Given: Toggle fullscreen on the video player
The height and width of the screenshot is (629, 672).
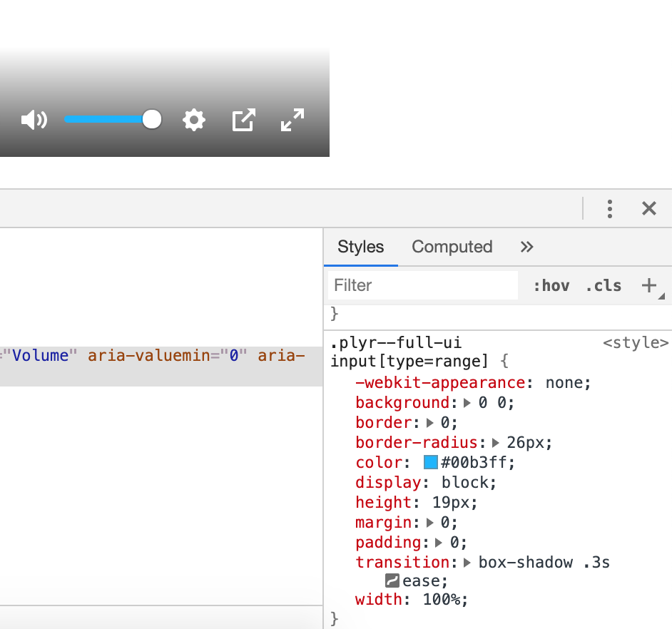Looking at the screenshot, I should click(x=292, y=120).
